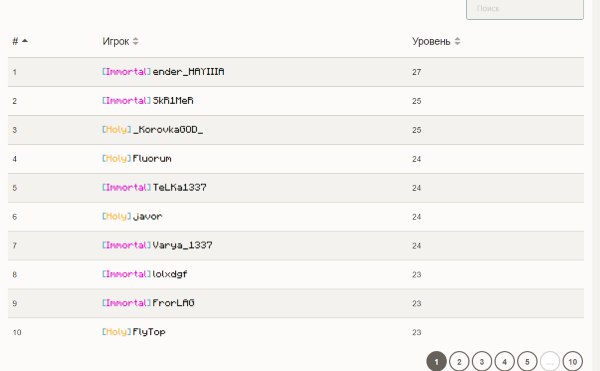Sort by Игрок column arrows
The width and height of the screenshot is (600, 371).
pyautogui.click(x=135, y=41)
